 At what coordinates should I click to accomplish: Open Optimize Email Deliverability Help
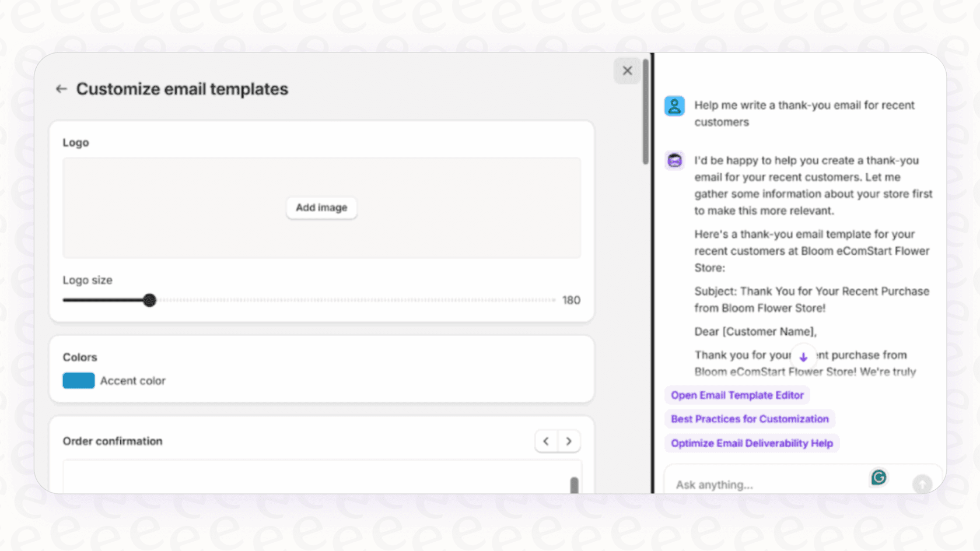click(x=751, y=443)
